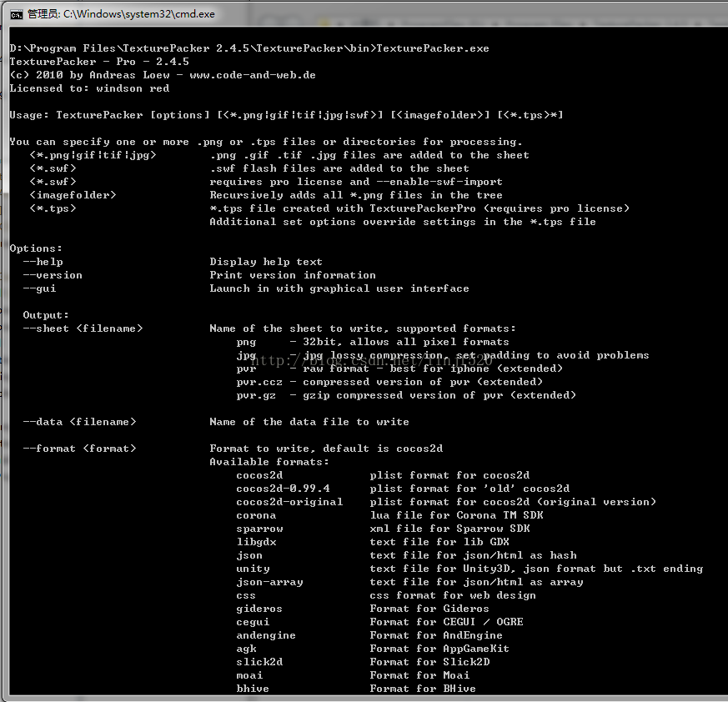Click the '<*.png|gif|tif|jpg>' argument
Viewport: 728px width, 702px height.
point(93,155)
